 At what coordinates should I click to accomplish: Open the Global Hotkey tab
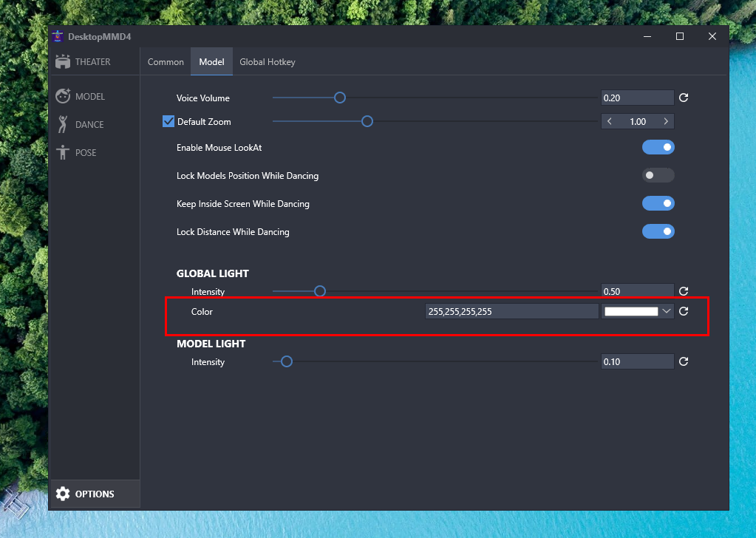[x=268, y=62]
